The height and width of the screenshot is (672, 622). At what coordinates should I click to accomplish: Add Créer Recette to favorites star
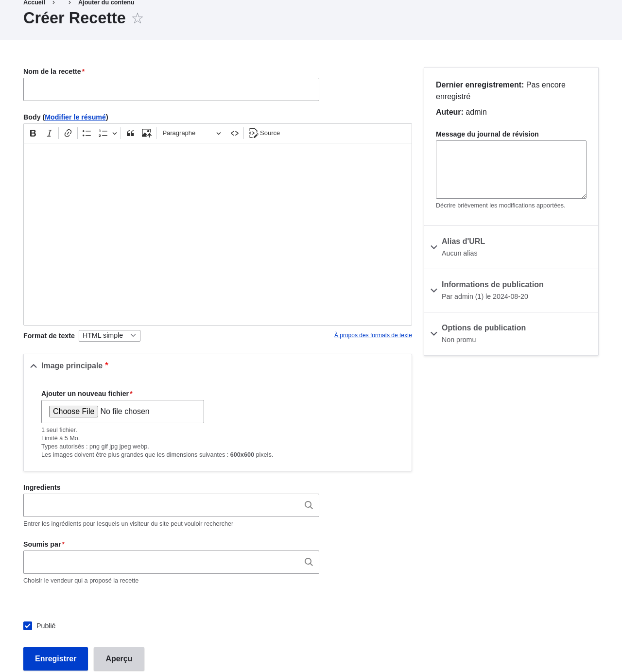(138, 18)
